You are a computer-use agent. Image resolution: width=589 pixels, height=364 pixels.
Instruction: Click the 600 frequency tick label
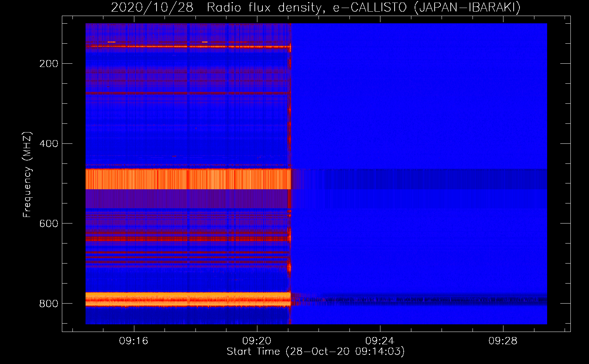(x=49, y=223)
